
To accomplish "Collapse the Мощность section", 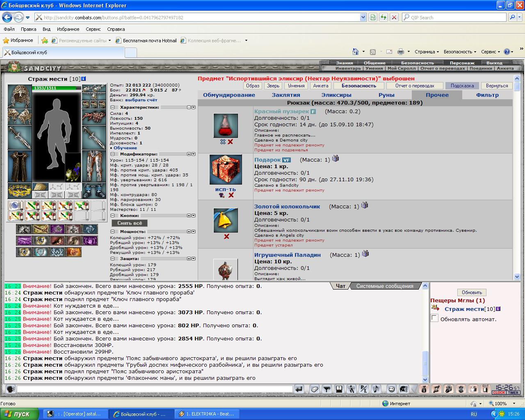I will [112, 232].
